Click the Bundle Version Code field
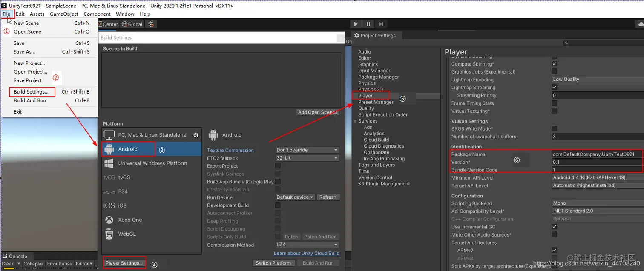The height and width of the screenshot is (271, 644). pyautogui.click(x=598, y=170)
